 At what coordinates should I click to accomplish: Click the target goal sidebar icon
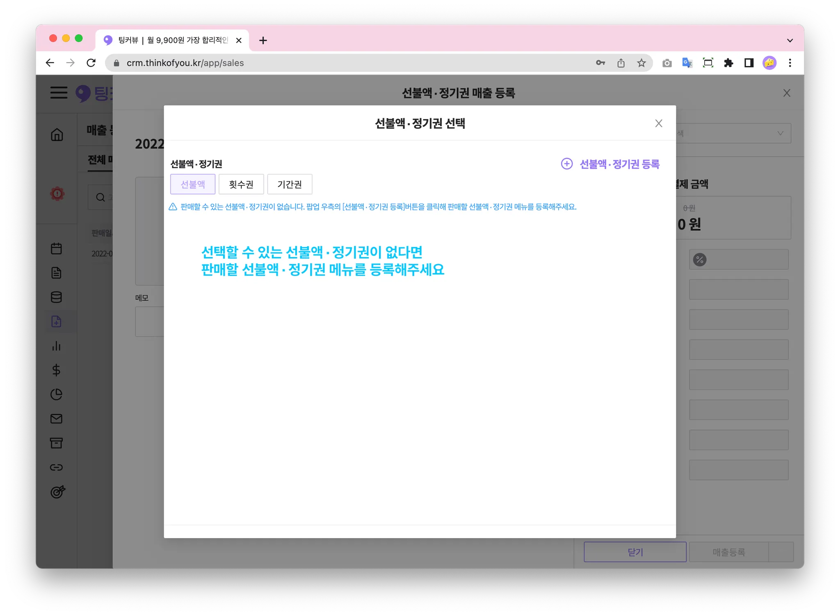[57, 491]
